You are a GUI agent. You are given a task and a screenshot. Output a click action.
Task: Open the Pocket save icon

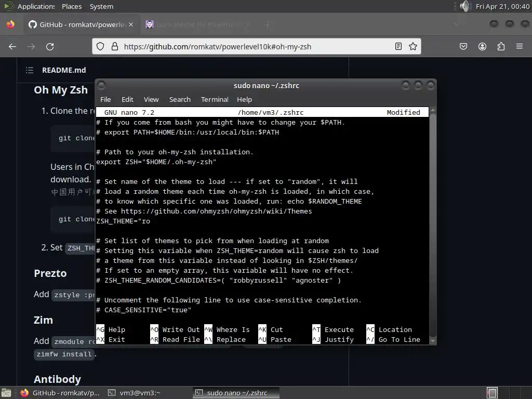pos(463,46)
